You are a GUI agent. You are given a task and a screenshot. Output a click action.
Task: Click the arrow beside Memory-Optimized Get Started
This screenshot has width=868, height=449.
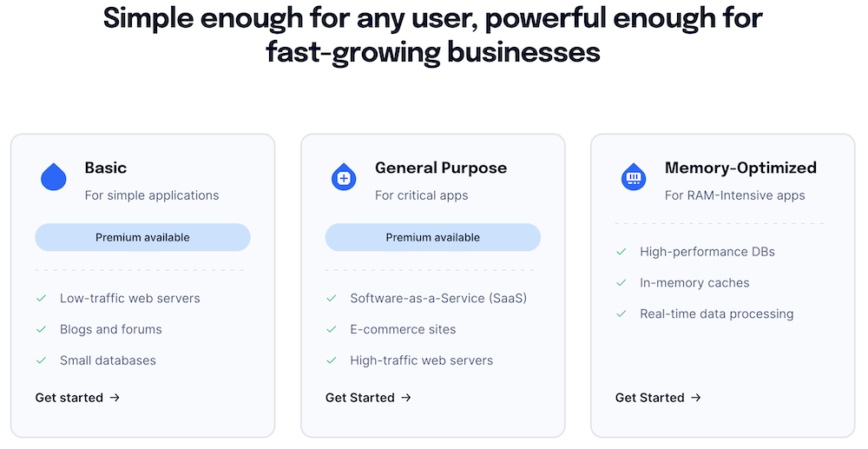(696, 398)
